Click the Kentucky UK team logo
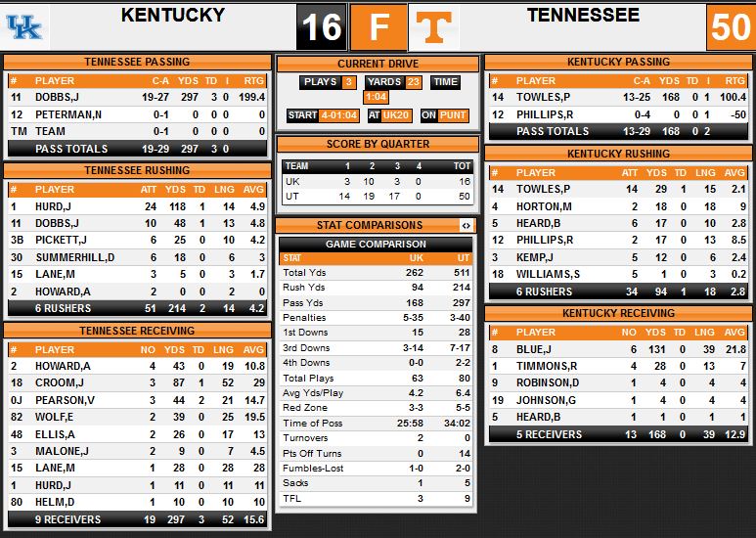Image resolution: width=756 pixels, height=538 pixels. pos(24,27)
